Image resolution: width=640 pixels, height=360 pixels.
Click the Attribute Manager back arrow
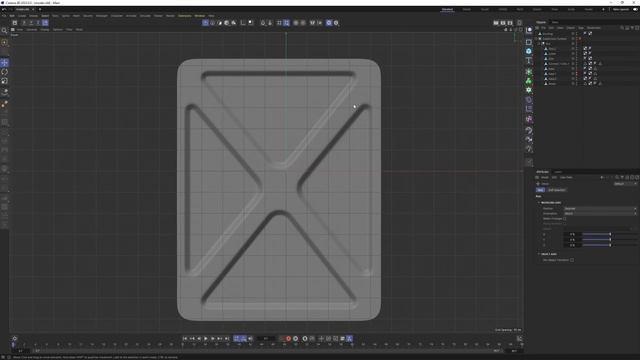click(602, 178)
